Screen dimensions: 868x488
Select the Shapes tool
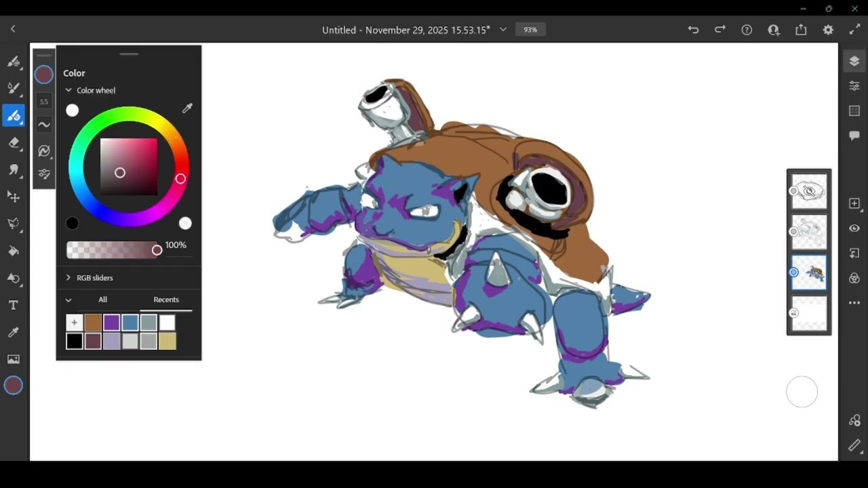[13, 278]
